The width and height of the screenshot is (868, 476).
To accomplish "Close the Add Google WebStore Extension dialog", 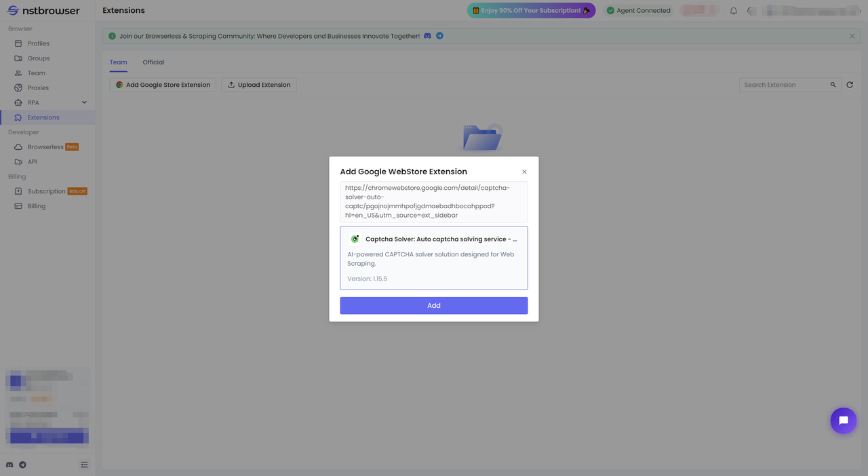I will 524,172.
